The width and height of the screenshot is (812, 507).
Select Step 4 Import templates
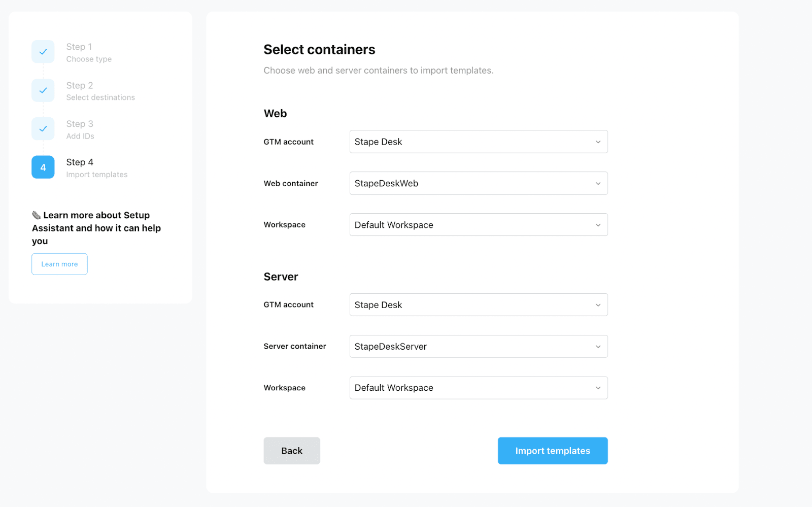pyautogui.click(x=97, y=168)
